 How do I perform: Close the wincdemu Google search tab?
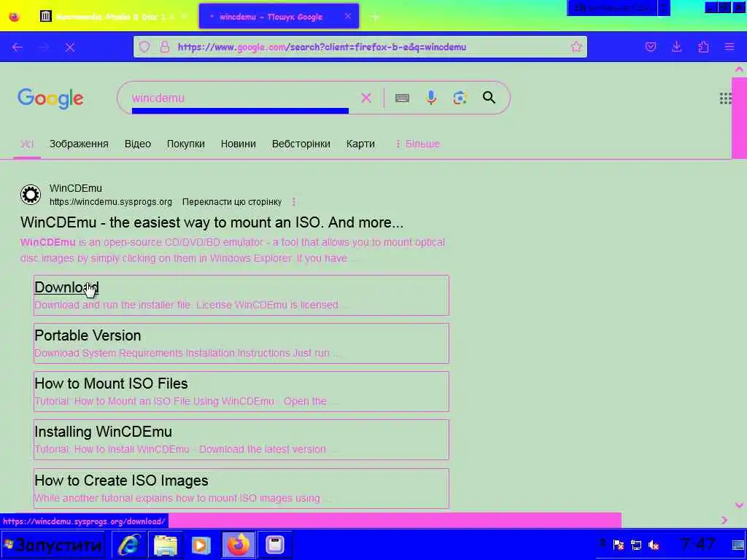tap(348, 16)
